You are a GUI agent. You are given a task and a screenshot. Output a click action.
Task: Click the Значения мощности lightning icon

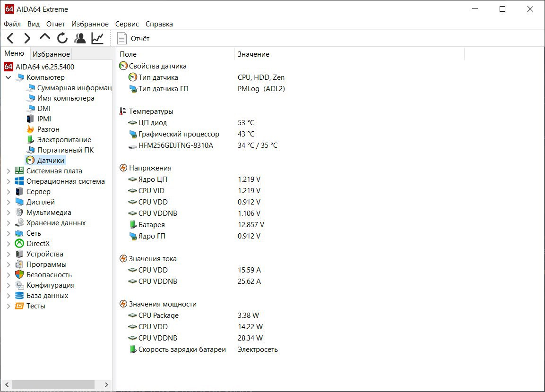pyautogui.click(x=123, y=304)
